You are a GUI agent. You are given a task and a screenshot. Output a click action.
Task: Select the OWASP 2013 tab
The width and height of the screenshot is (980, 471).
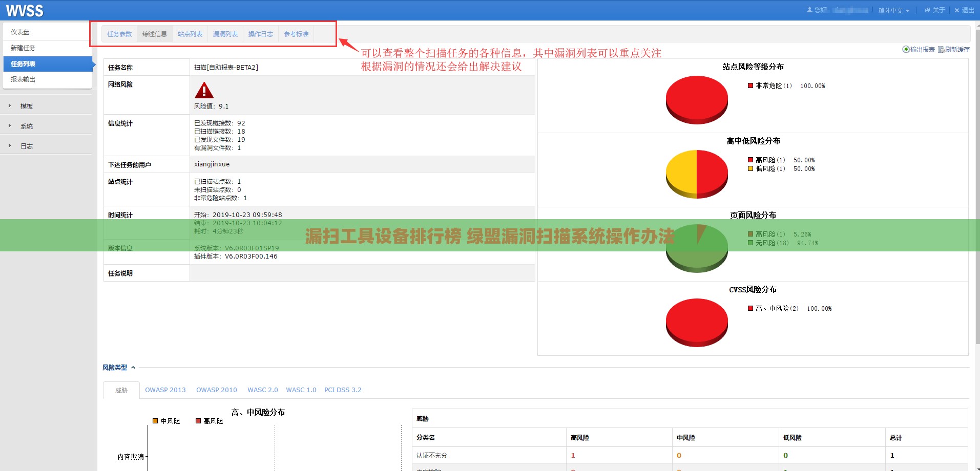click(x=165, y=390)
